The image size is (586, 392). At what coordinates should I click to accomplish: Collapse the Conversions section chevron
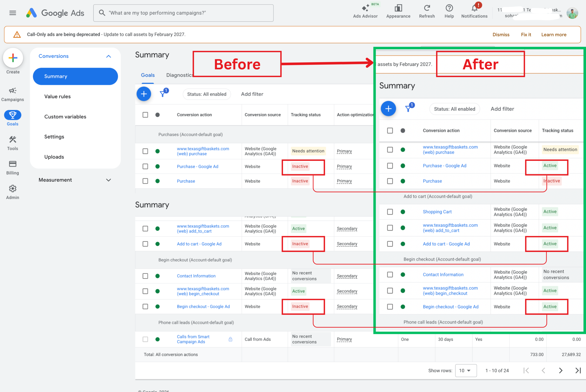(x=108, y=56)
